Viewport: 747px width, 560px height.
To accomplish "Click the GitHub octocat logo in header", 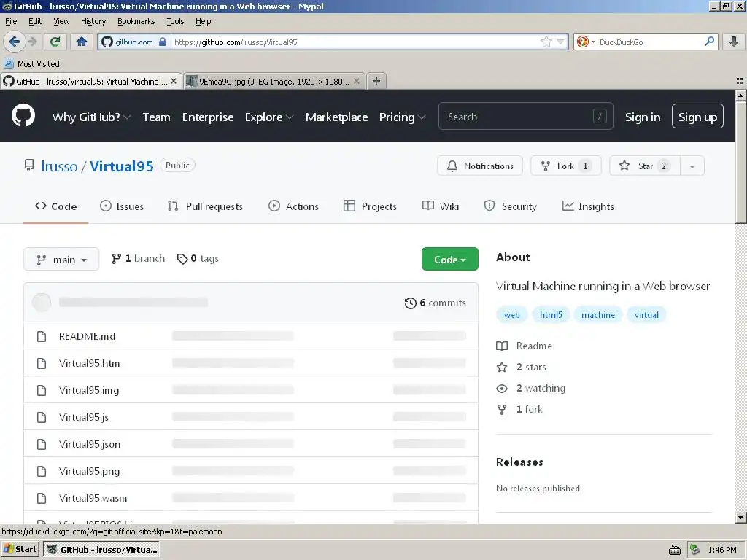I will (23, 116).
